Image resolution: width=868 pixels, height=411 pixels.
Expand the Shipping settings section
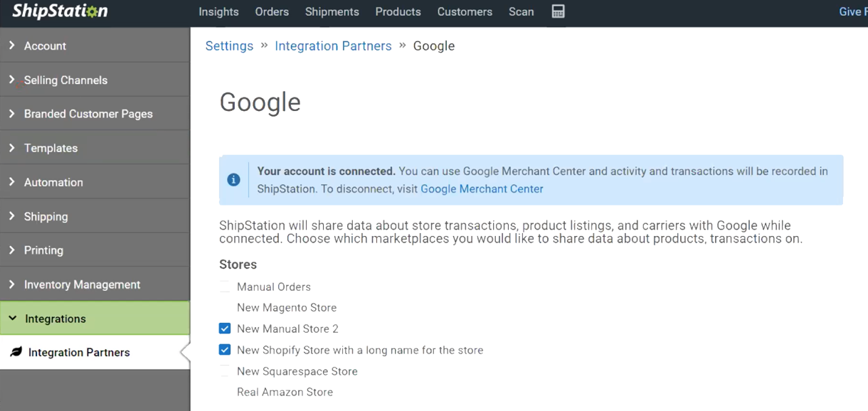click(x=44, y=216)
